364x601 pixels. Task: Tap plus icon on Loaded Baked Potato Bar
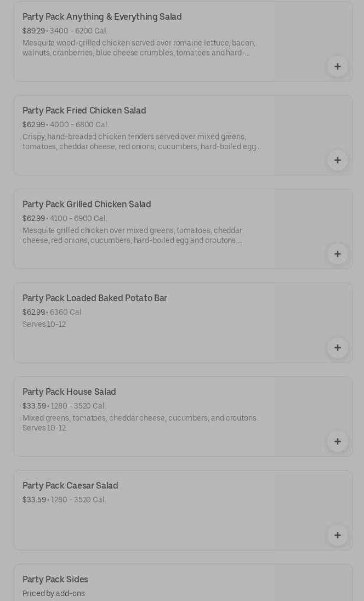(337, 348)
